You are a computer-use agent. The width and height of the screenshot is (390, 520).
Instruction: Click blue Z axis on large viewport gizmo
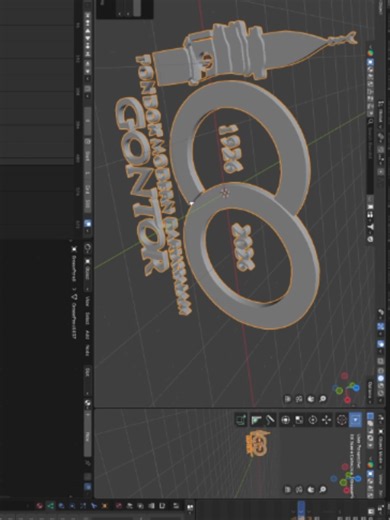pos(356,388)
